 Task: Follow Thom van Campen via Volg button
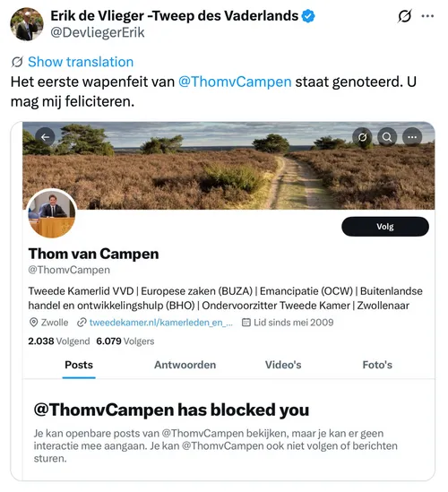click(x=385, y=226)
